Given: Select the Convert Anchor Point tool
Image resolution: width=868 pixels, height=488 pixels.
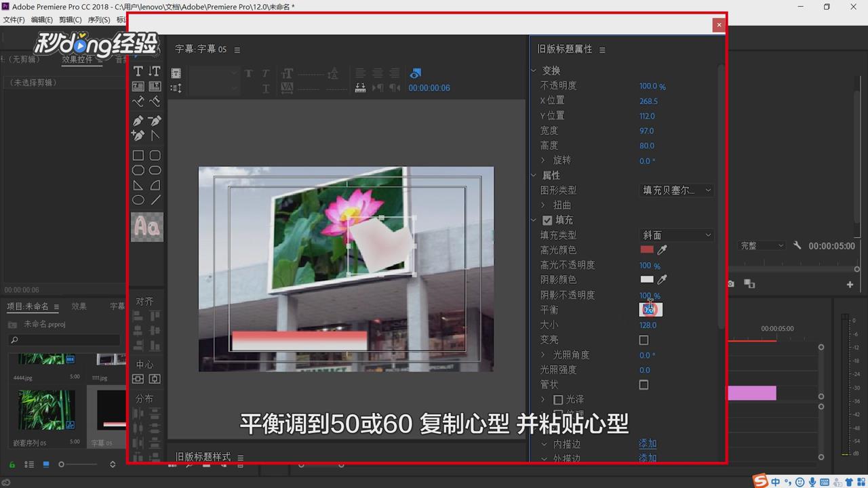Looking at the screenshot, I should point(155,136).
